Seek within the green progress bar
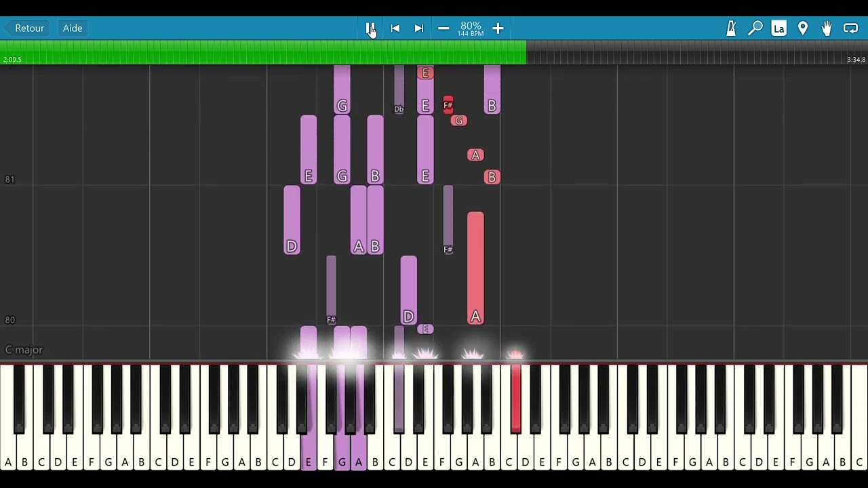 (263, 52)
